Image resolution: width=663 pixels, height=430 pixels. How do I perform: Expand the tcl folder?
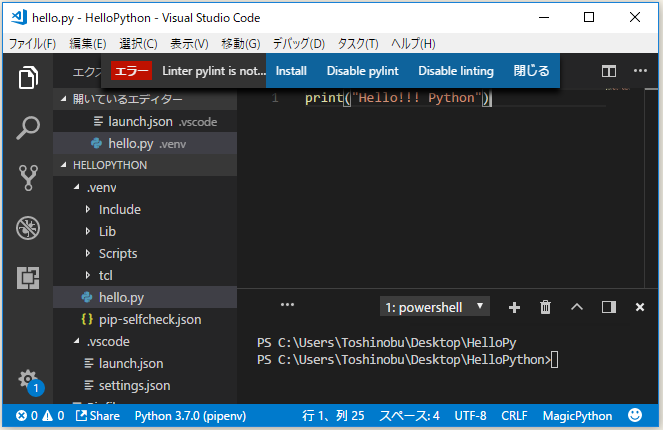click(x=88, y=275)
